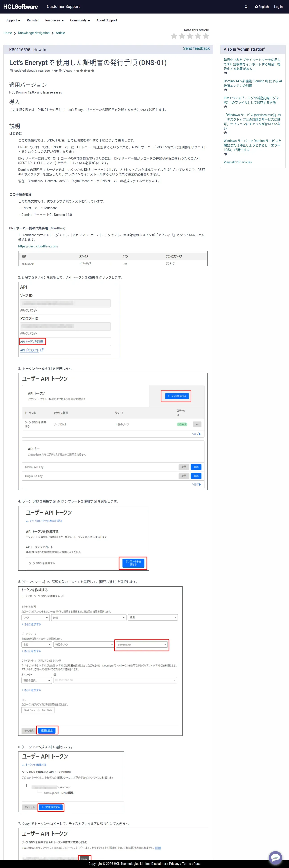Click the Customer Support header title

pyautogui.click(x=63, y=6)
